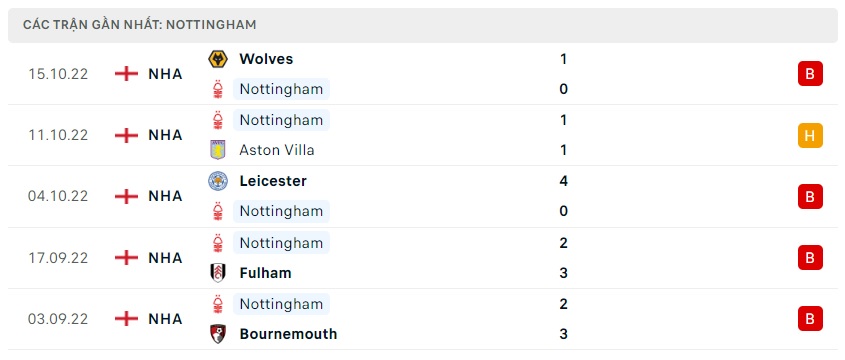Open the Leicester team link

[273, 181]
